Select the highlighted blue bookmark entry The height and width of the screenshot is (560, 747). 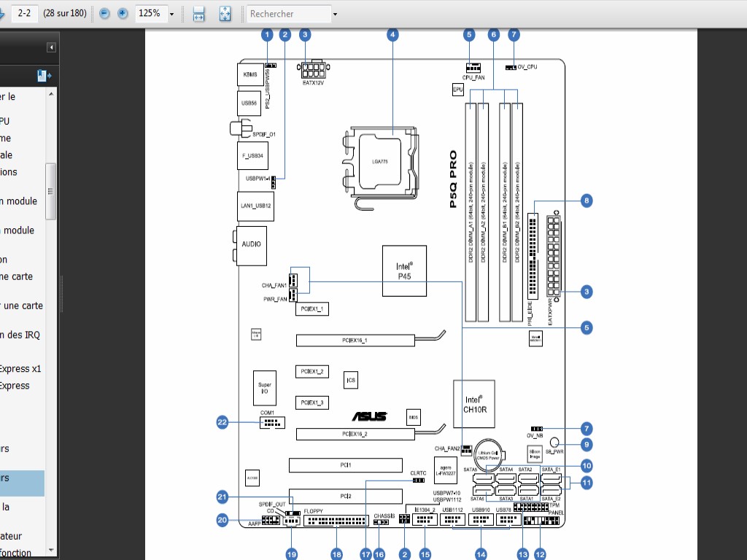pyautogui.click(x=22, y=483)
